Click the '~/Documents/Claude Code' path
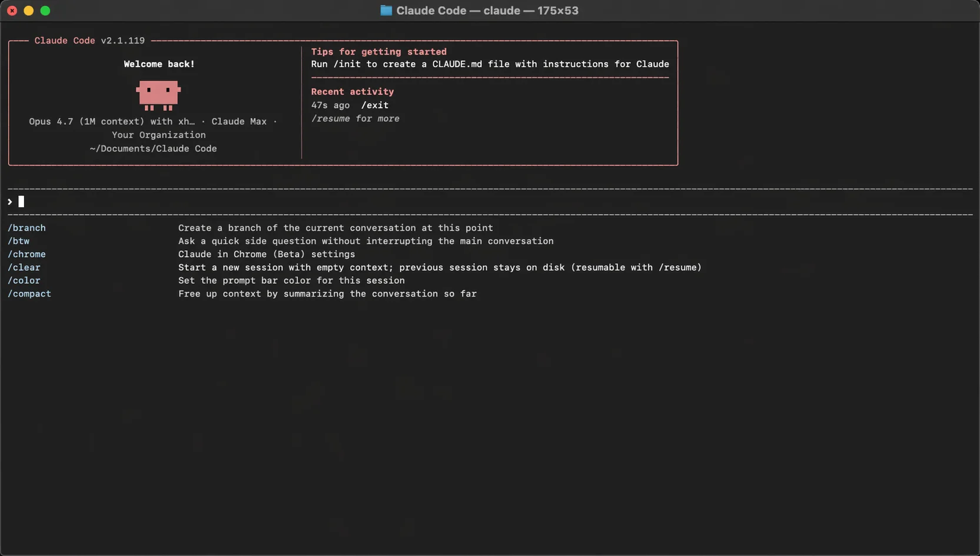The image size is (980, 556). pyautogui.click(x=153, y=149)
